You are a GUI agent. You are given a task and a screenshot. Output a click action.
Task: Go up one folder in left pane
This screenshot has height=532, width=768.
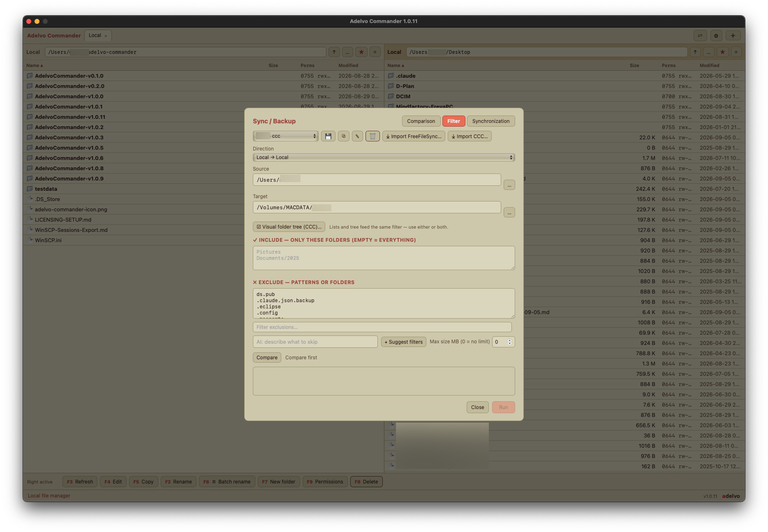[334, 52]
